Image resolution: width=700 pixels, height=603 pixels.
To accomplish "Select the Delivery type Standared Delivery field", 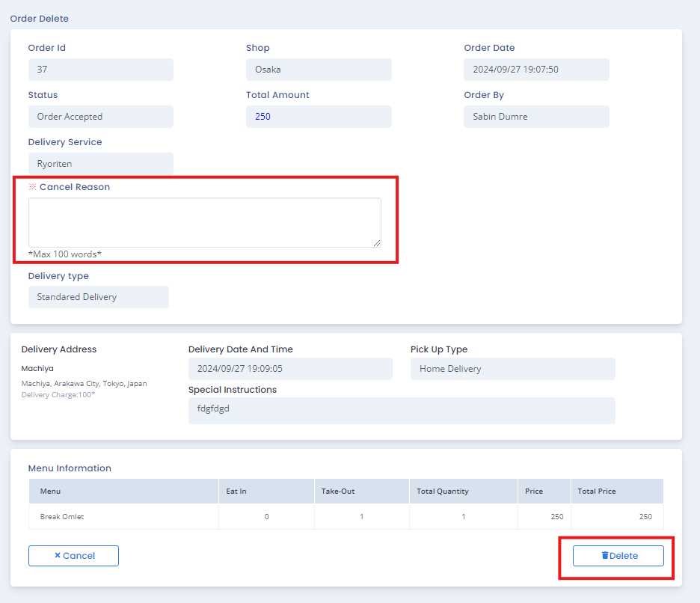I will point(98,297).
